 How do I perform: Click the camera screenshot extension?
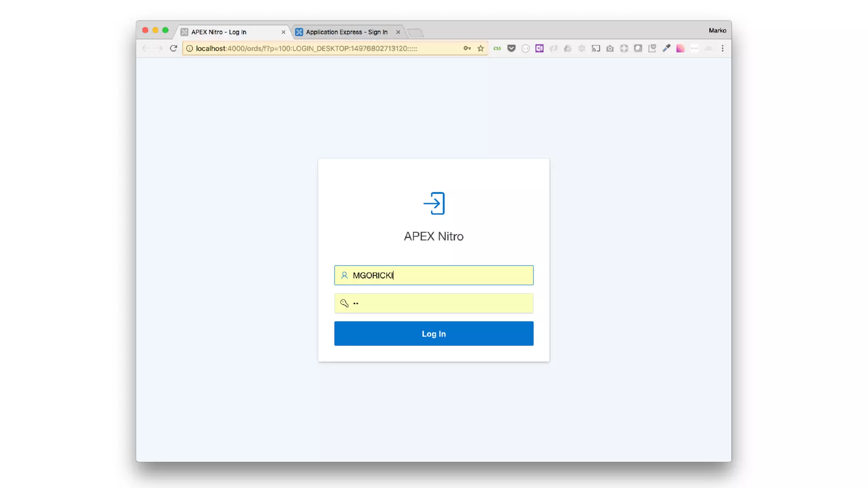coord(610,48)
